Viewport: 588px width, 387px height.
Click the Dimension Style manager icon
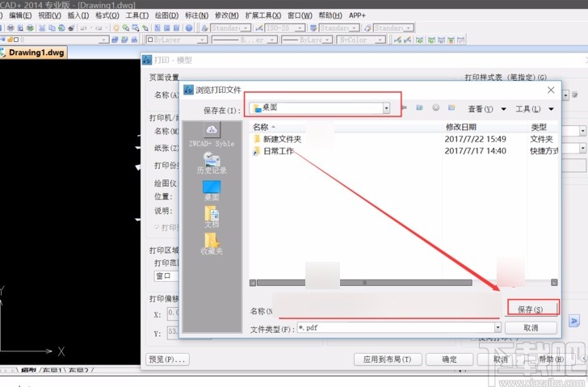[258, 28]
